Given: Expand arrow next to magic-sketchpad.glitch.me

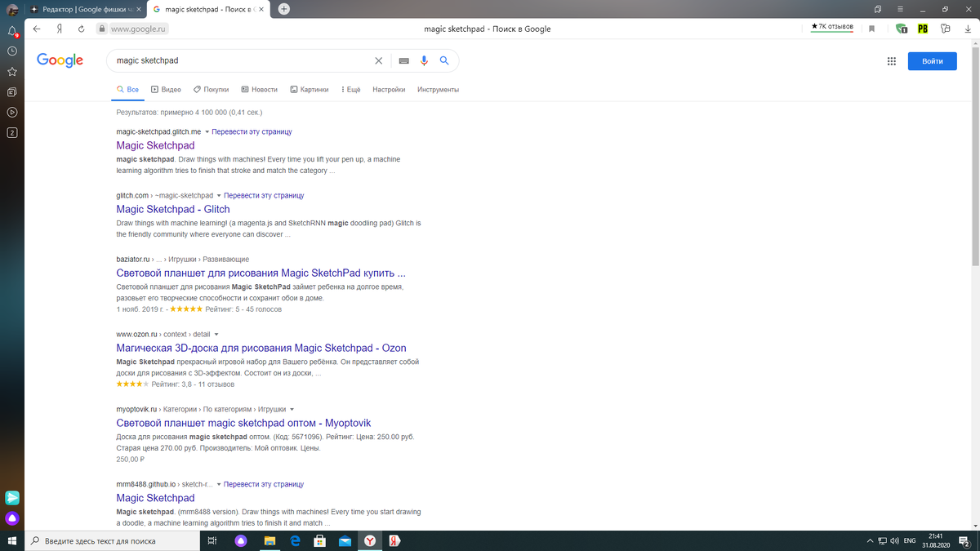Looking at the screenshot, I should tap(207, 131).
